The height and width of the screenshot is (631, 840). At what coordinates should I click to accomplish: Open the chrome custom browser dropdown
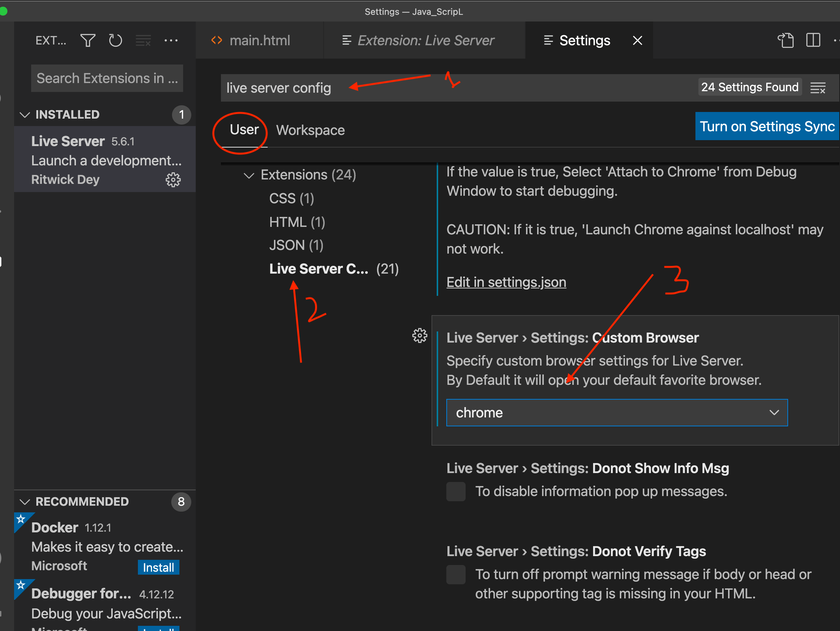(775, 413)
